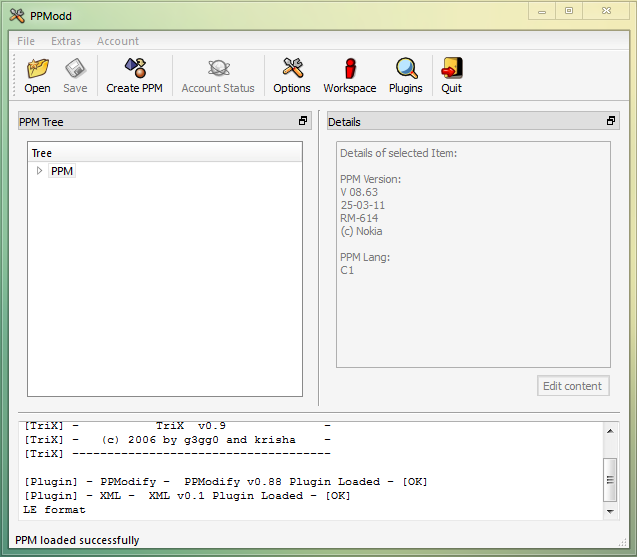Launch Create PPM tool

coord(136,68)
